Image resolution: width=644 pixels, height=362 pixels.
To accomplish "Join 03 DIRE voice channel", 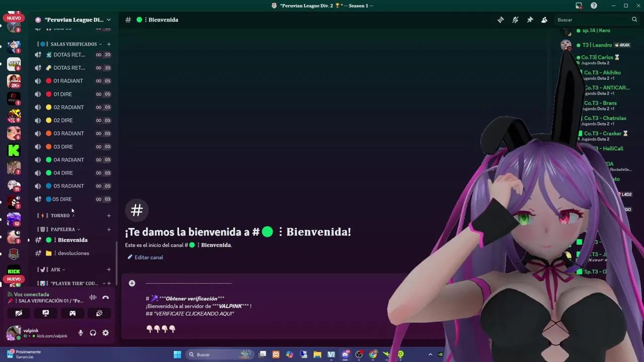I will [73, 147].
